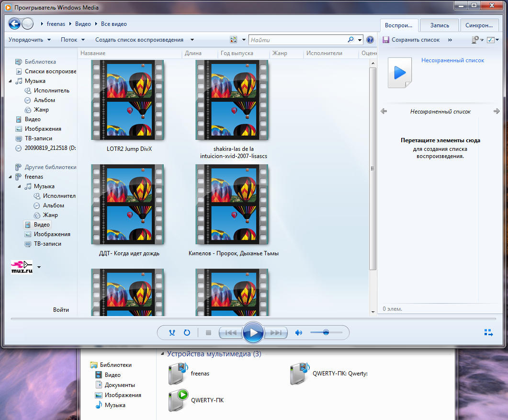Click Видео in the breadcrumb
Viewport: 508px width, 420px height.
[83, 24]
